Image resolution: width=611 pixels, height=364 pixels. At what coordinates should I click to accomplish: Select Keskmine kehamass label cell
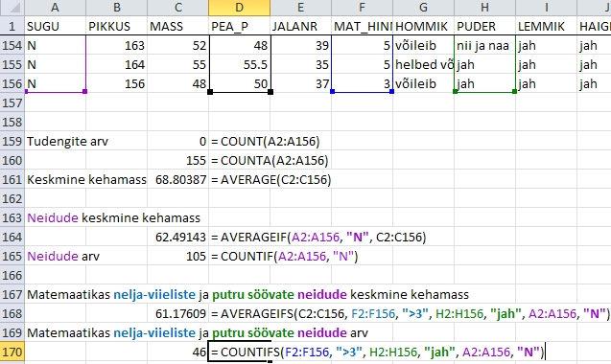tap(86, 179)
